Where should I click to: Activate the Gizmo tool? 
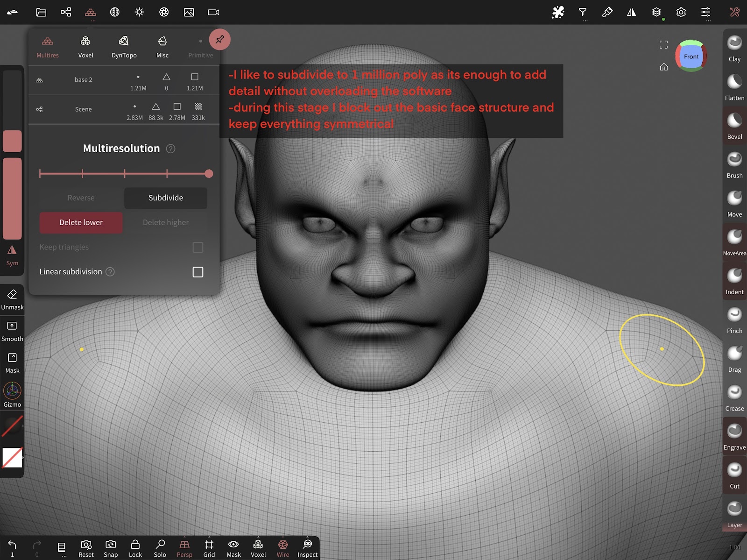point(12,395)
